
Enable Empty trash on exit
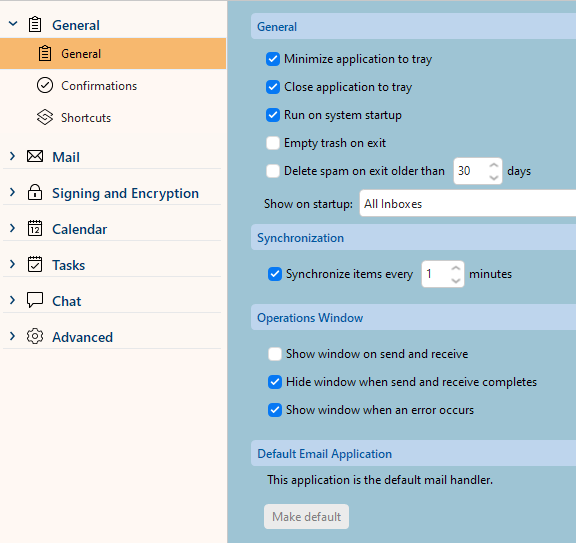pos(273,143)
